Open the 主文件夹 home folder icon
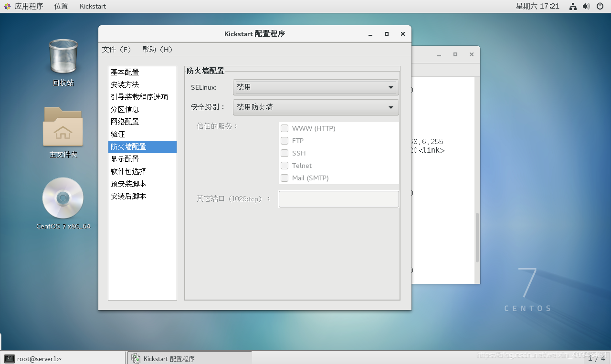 point(63,132)
